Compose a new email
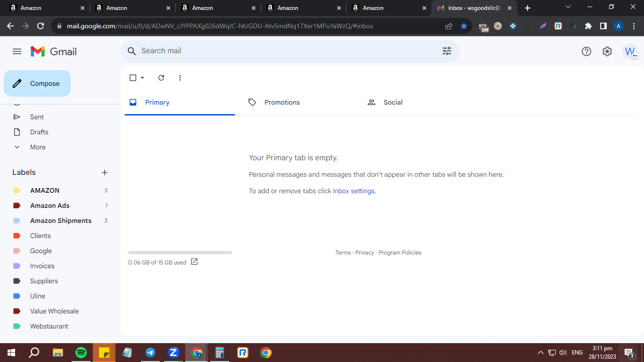The height and width of the screenshot is (362, 644). click(37, 83)
